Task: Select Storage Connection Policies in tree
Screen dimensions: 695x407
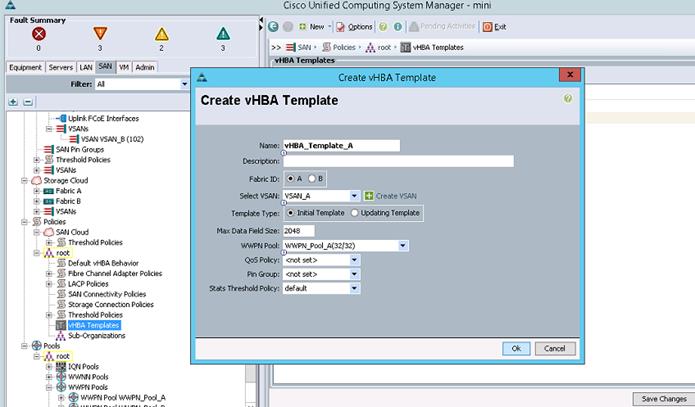Action: click(x=110, y=305)
